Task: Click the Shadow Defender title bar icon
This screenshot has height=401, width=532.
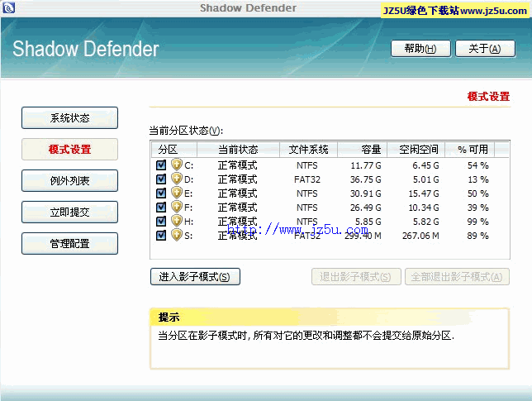Action: 8,7
